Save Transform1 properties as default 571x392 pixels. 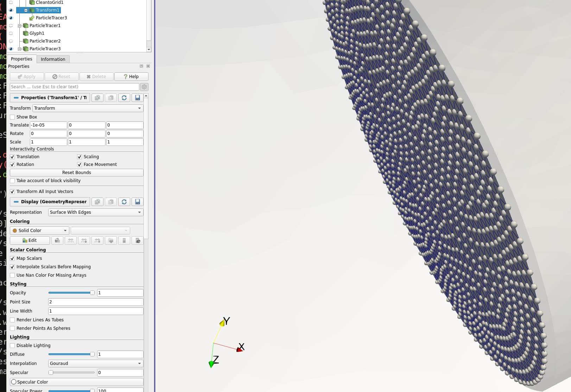[138, 98]
